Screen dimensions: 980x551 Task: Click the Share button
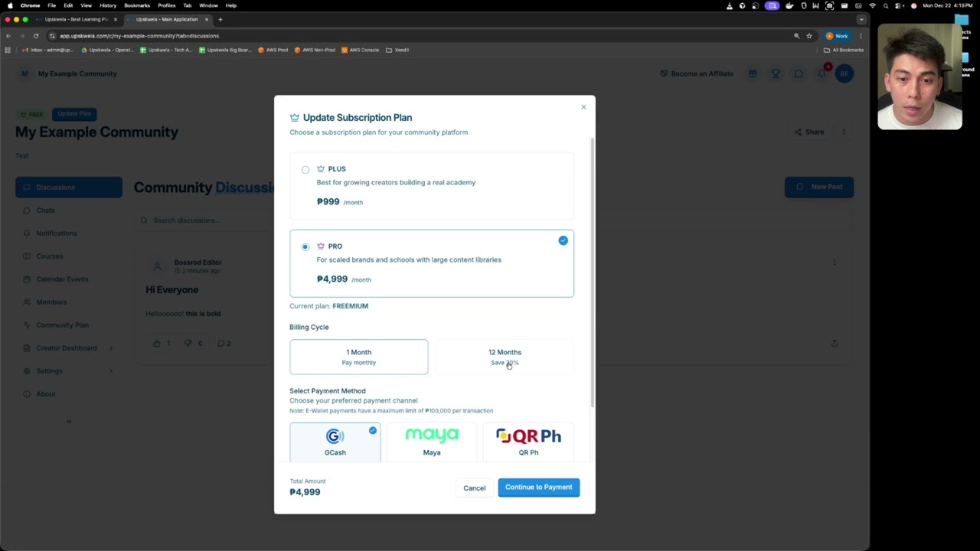(808, 132)
